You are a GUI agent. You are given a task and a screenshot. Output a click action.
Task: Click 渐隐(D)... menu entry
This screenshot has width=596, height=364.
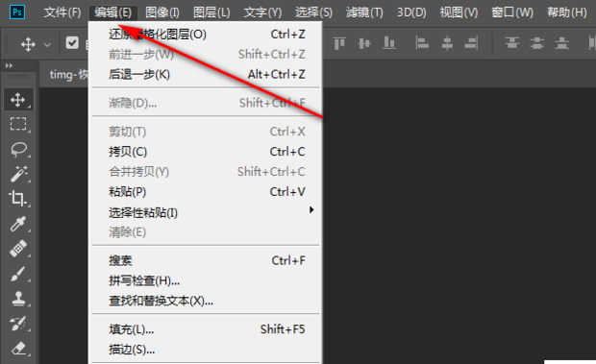(206, 103)
